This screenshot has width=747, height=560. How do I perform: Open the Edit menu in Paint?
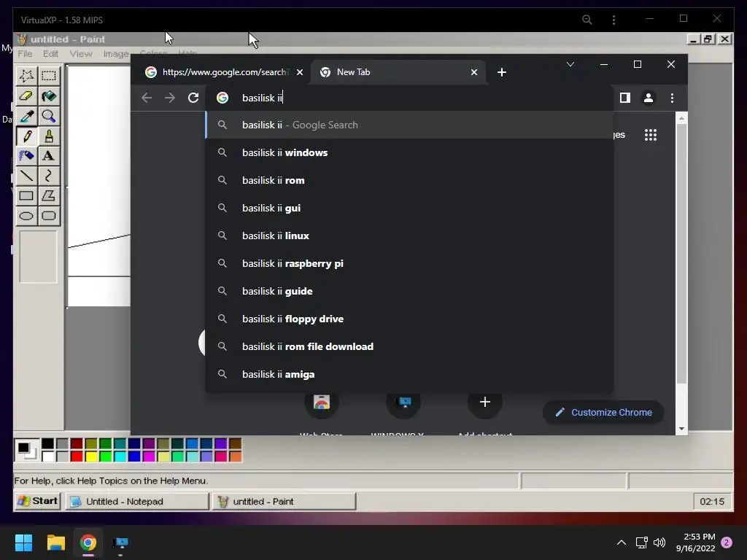pos(50,54)
